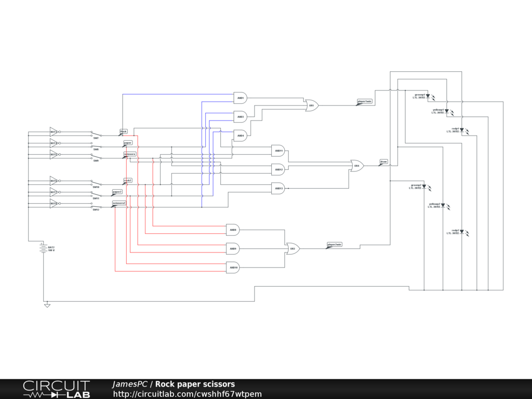The image size is (532, 399).
Task: Select the BAT2 battery symbol
Action: 44,248
